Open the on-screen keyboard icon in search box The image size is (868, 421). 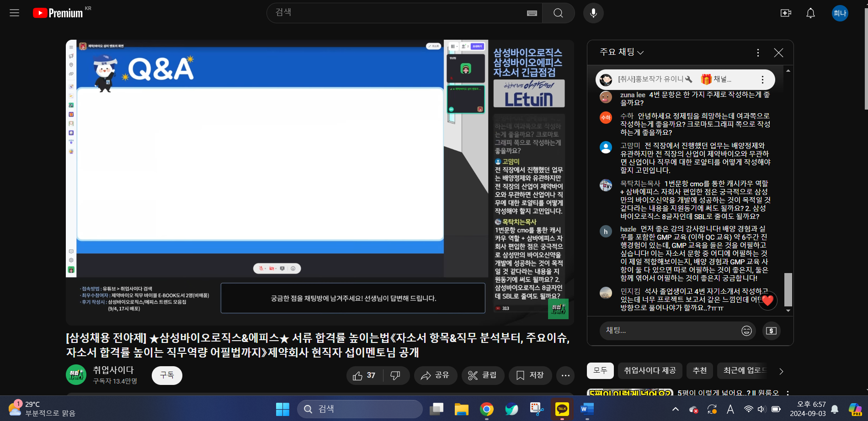532,13
